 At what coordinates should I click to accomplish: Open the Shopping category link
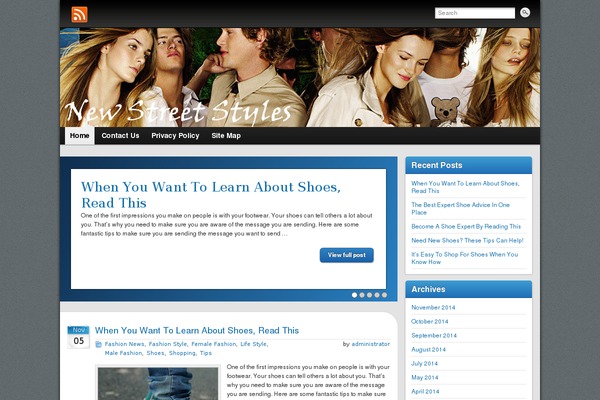[x=182, y=353]
